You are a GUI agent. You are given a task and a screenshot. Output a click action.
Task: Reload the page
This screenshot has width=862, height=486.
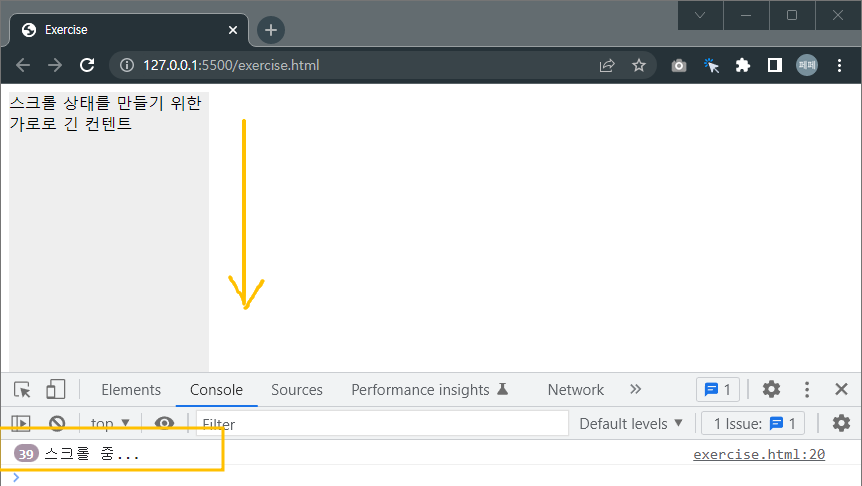tap(87, 65)
